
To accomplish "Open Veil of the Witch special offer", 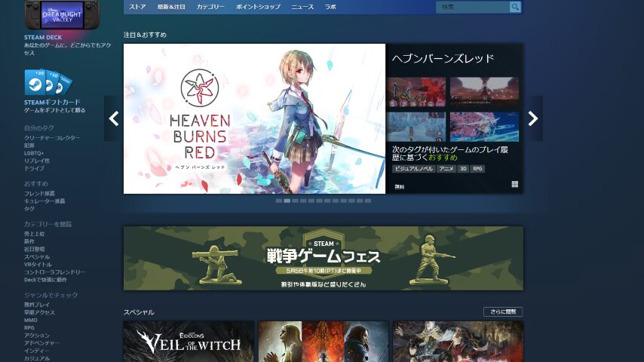I will click(189, 342).
